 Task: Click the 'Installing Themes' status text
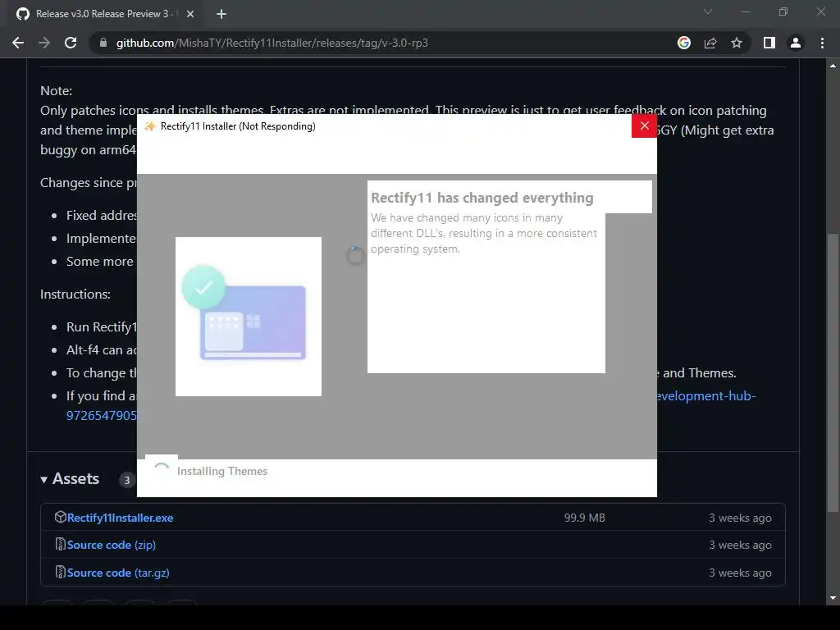(x=221, y=471)
